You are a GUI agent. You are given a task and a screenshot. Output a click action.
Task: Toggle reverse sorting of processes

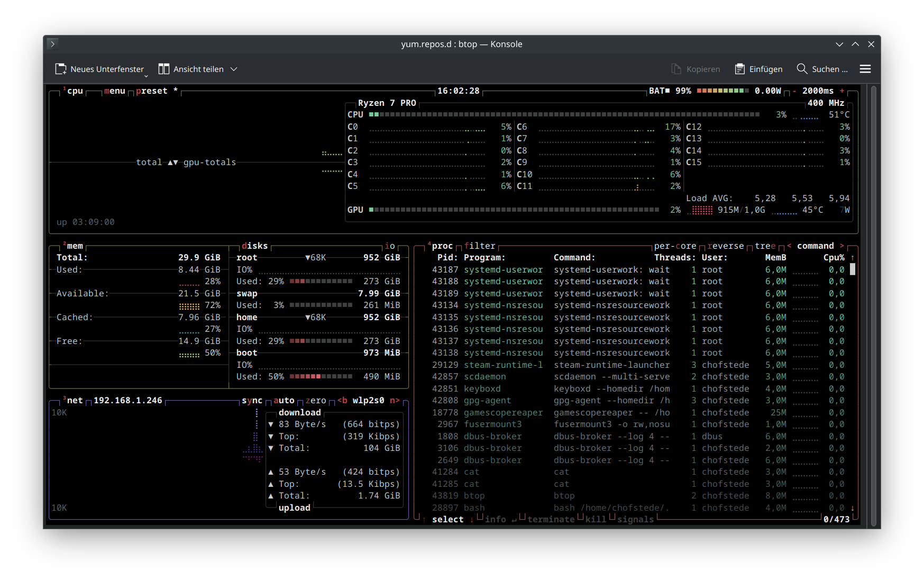tap(725, 246)
